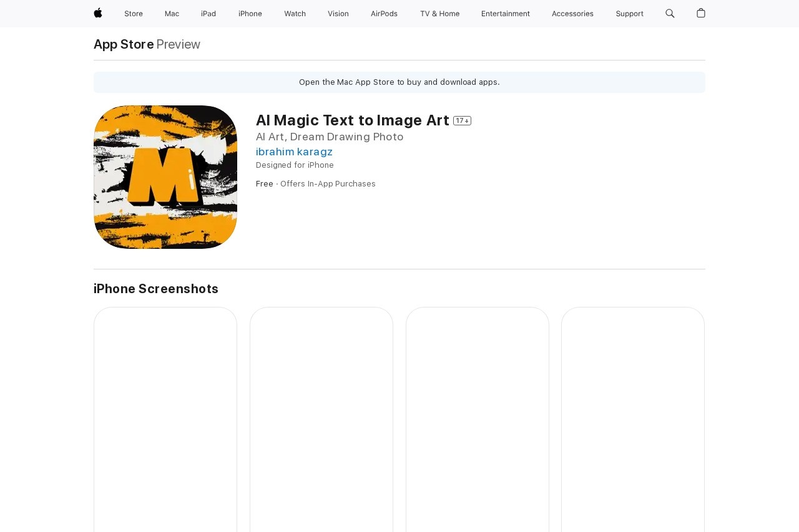The height and width of the screenshot is (532, 799).
Task: Open the Vision menu
Action: click(338, 14)
